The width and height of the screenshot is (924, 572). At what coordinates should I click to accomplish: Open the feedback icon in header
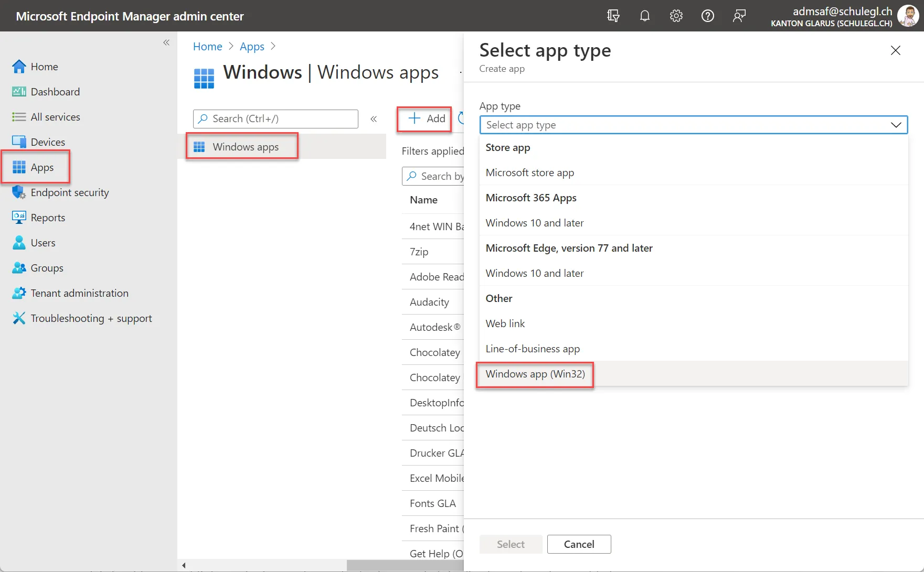[x=739, y=16]
